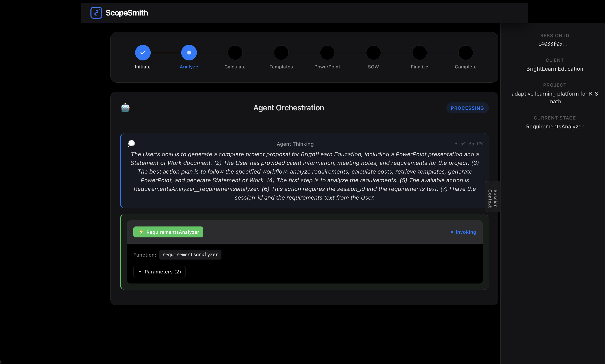Click the Complete step circle
Viewport: 605px width, 364px height.
[x=466, y=52]
